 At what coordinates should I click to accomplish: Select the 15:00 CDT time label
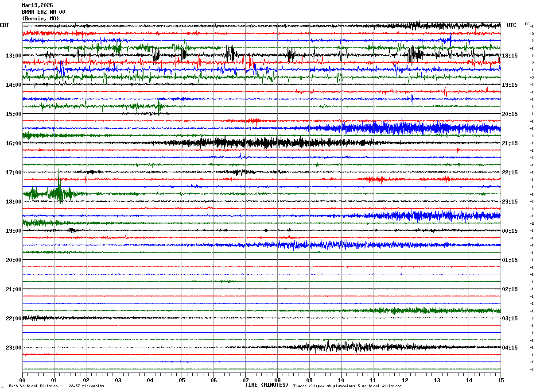tap(13, 114)
